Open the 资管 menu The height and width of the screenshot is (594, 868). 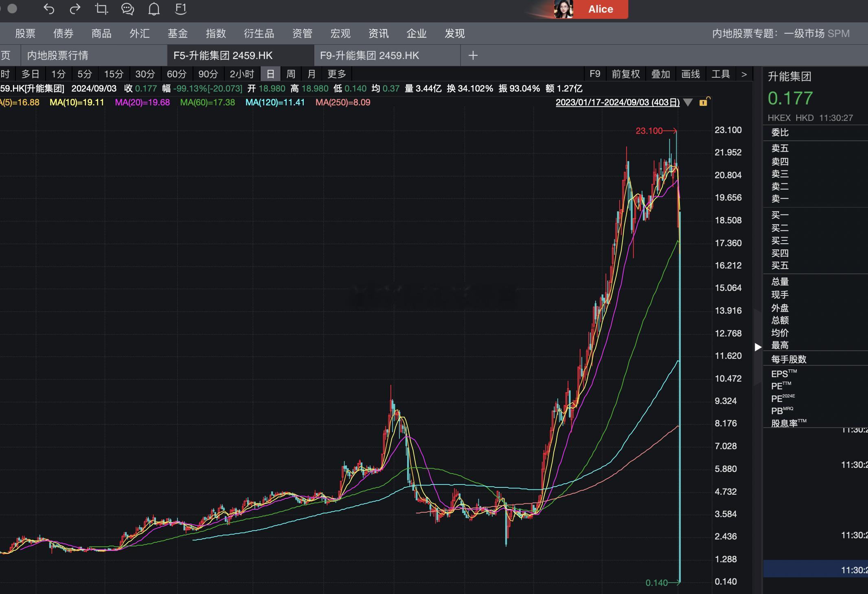[302, 33]
